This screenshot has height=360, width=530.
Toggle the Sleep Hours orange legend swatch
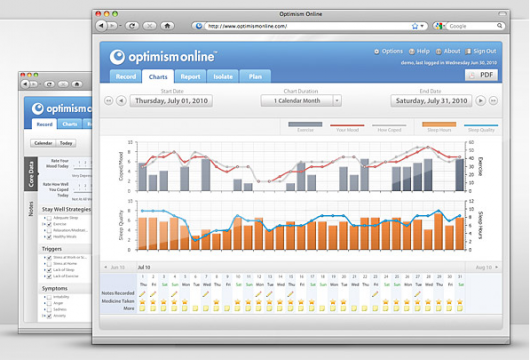click(439, 124)
